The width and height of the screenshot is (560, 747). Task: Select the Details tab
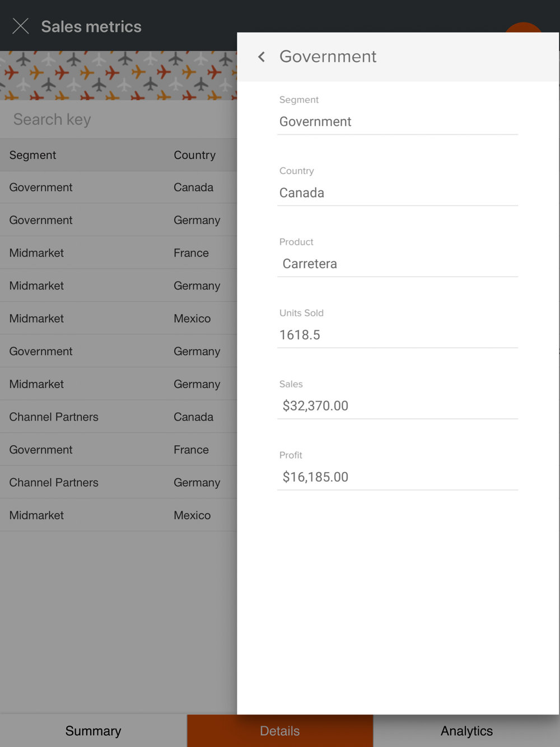tap(280, 731)
